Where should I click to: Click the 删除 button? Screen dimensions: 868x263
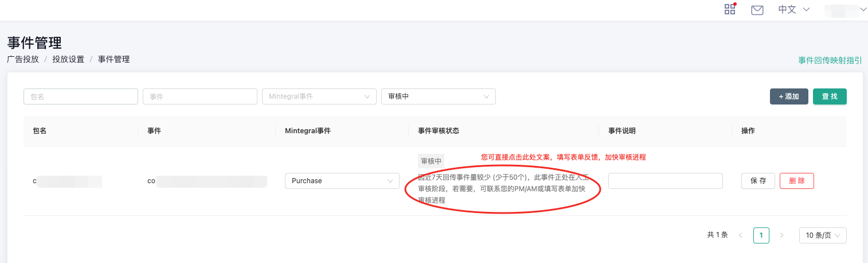coord(797,181)
